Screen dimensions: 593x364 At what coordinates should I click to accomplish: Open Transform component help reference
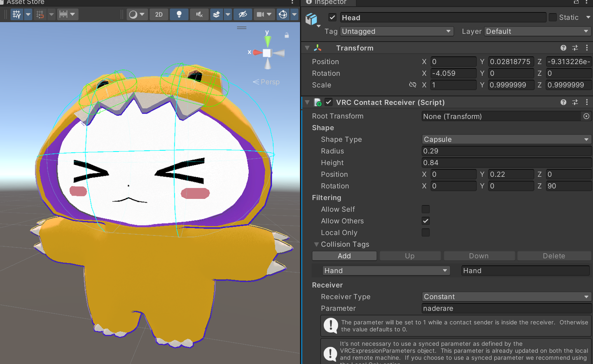tap(563, 48)
